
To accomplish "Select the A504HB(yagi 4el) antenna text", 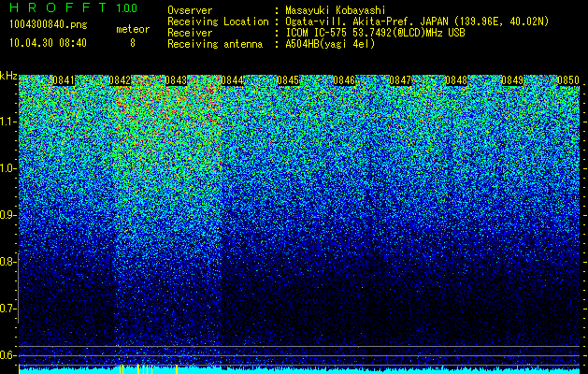I will pyautogui.click(x=330, y=44).
